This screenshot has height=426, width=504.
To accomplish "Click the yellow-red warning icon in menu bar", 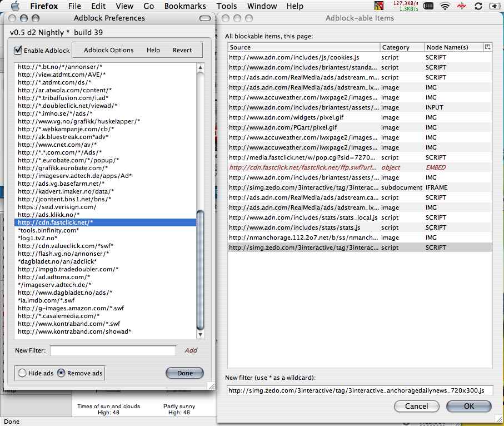I will click(379, 6).
